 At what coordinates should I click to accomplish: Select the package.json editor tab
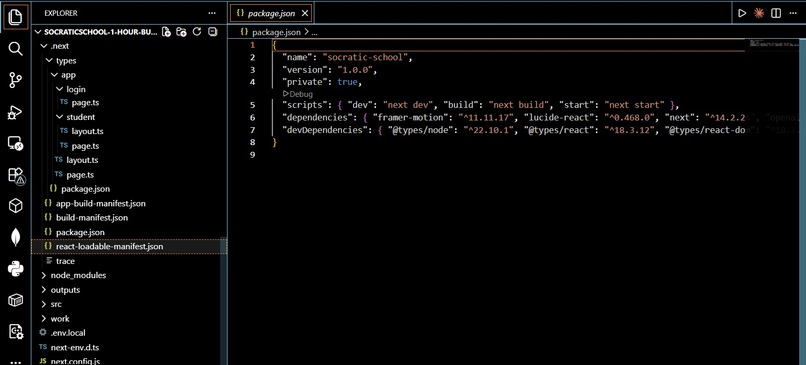tap(271, 13)
